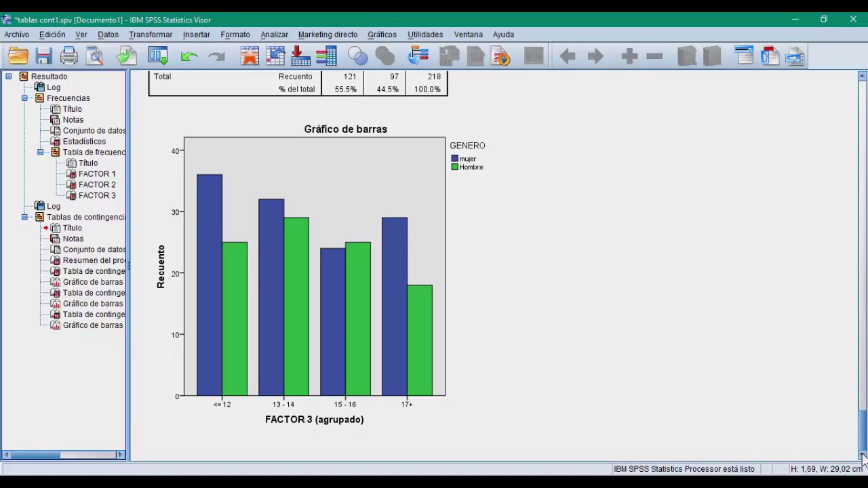Collapse the Tablas de contingencia branch
This screenshot has height=488, width=868.
pos(24,218)
